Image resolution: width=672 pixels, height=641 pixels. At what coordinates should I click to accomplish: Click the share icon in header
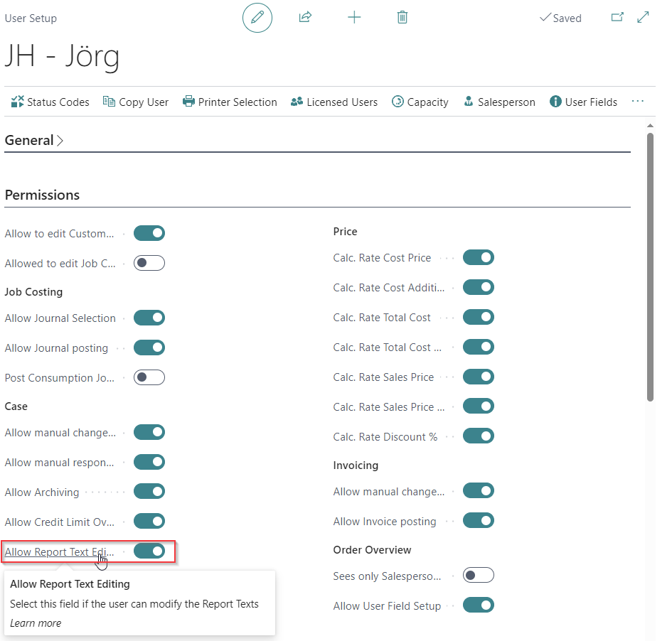(305, 18)
